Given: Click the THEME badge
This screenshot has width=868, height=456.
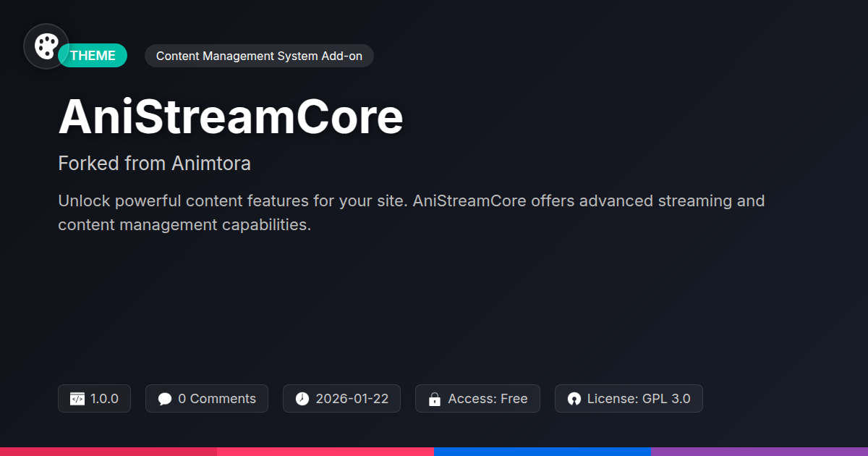Looking at the screenshot, I should [x=93, y=56].
